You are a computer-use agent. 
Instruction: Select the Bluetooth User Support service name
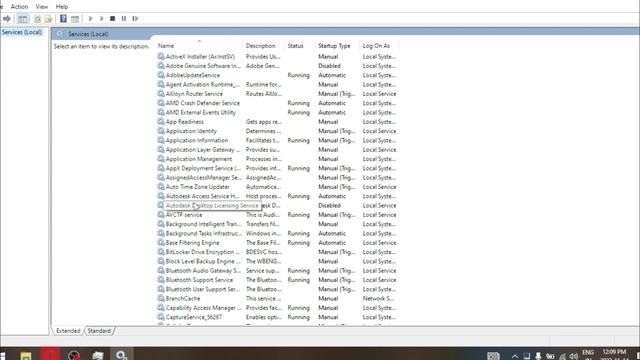pyautogui.click(x=202, y=289)
